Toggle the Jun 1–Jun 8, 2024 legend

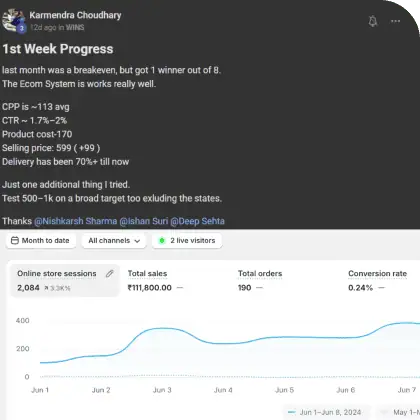[327, 412]
